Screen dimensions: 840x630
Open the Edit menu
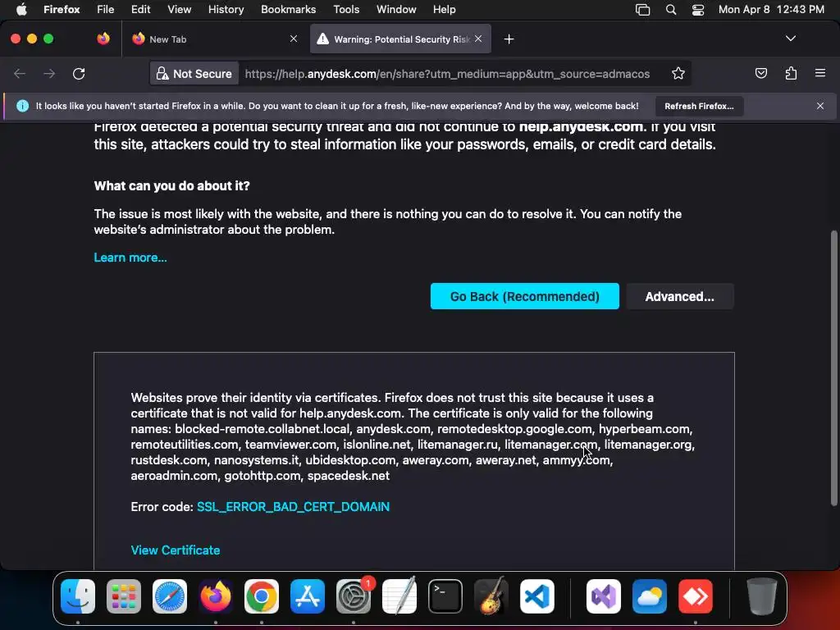point(141,9)
